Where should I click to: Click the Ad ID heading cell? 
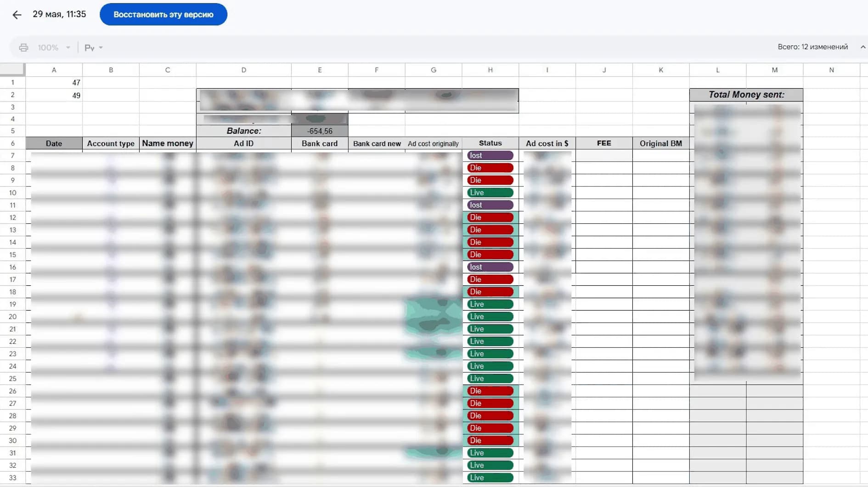tap(244, 143)
